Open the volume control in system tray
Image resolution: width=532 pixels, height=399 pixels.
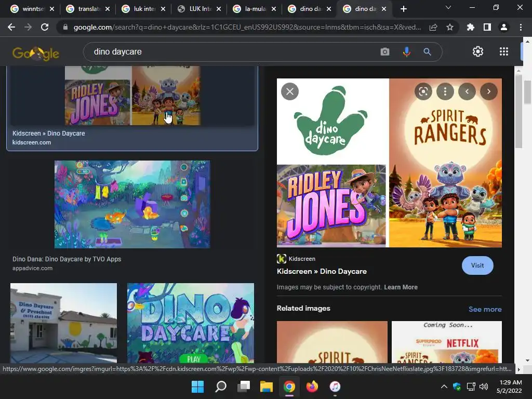click(484, 387)
